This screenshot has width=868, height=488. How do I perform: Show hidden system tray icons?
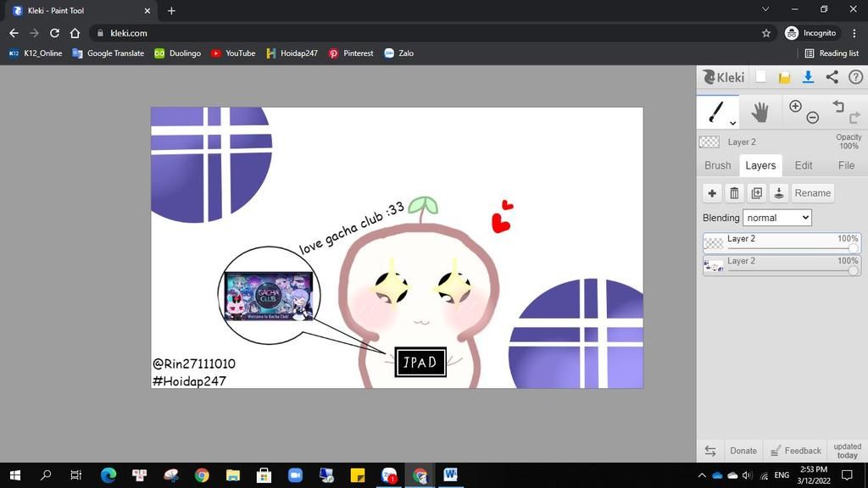[702, 475]
